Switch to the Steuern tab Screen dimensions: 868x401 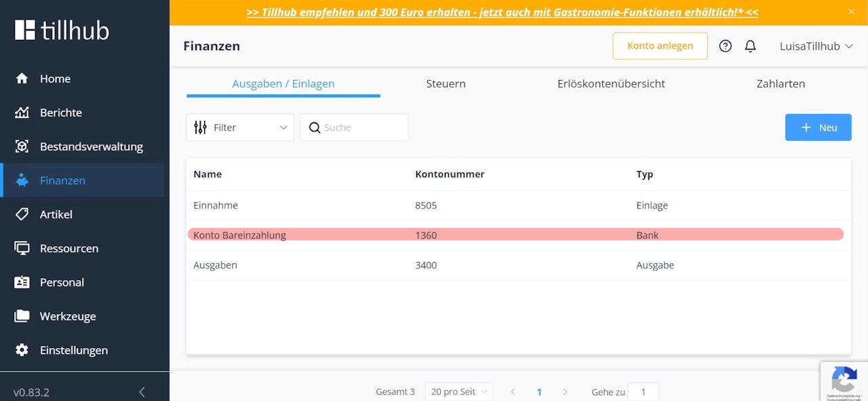click(x=446, y=83)
